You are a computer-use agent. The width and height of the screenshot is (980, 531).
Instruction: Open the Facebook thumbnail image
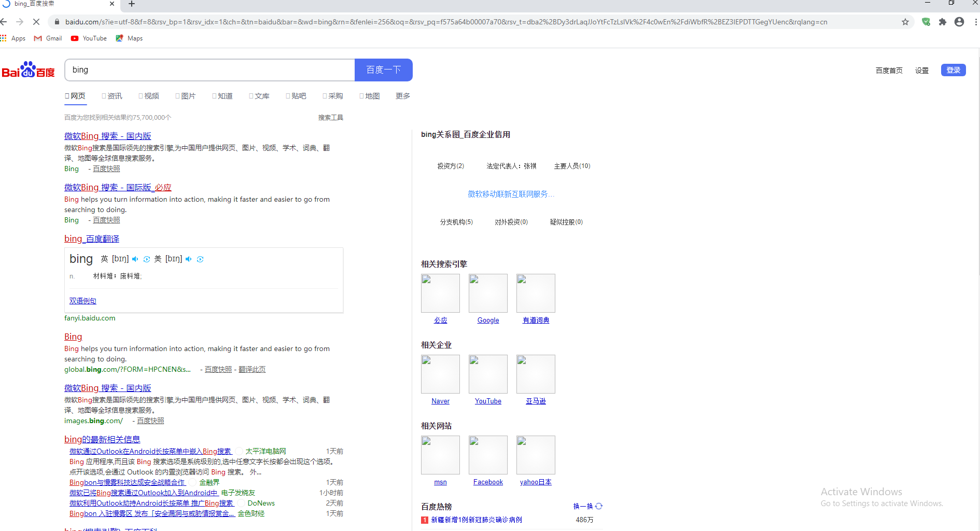(x=488, y=455)
